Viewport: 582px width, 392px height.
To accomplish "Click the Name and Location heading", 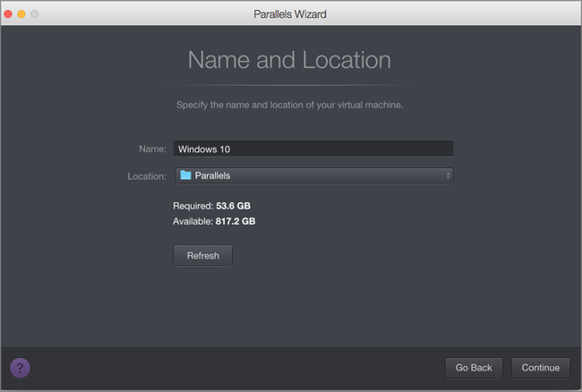I will 289,61.
